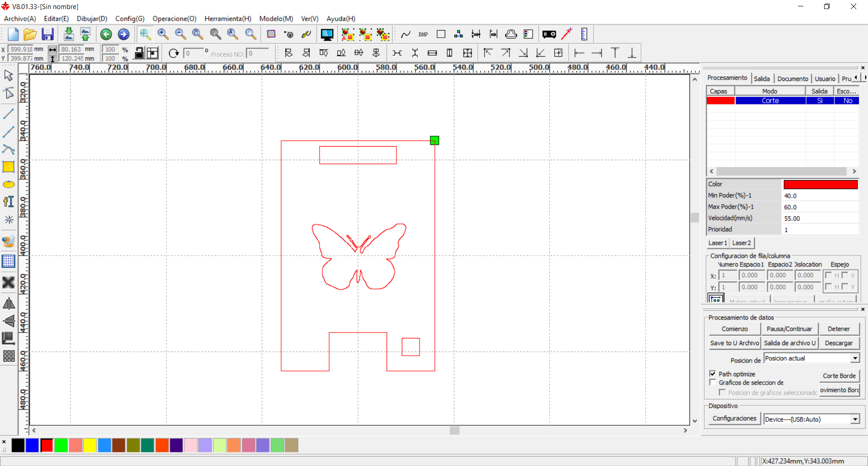Select the Corte layer row

[783, 101]
